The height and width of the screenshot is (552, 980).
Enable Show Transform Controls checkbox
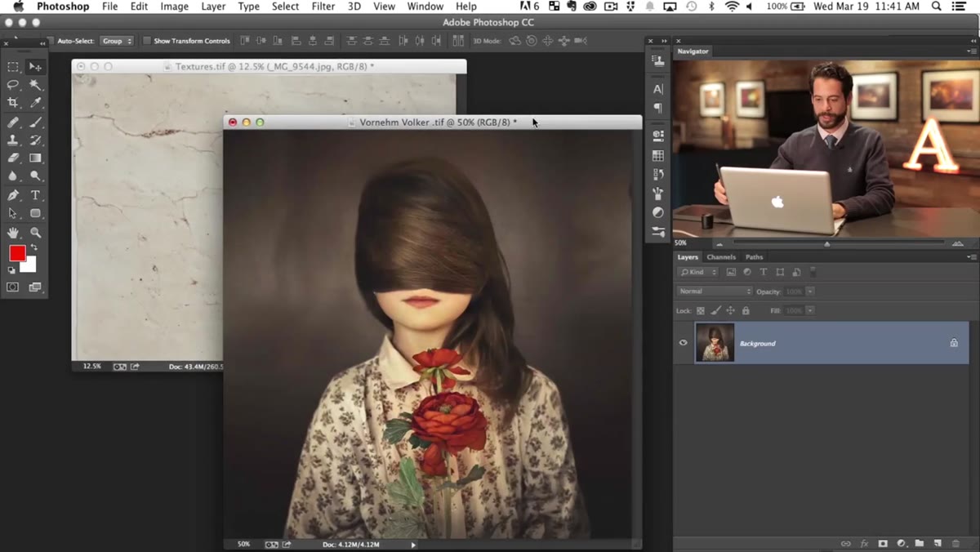point(147,41)
